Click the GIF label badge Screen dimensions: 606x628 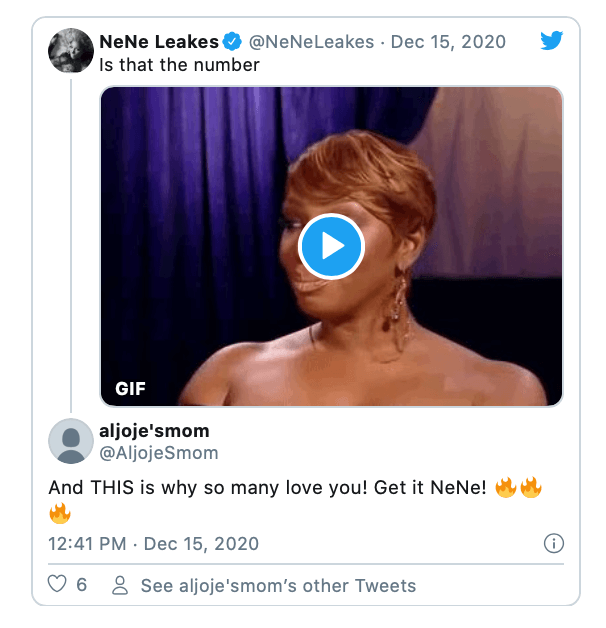pos(131,388)
